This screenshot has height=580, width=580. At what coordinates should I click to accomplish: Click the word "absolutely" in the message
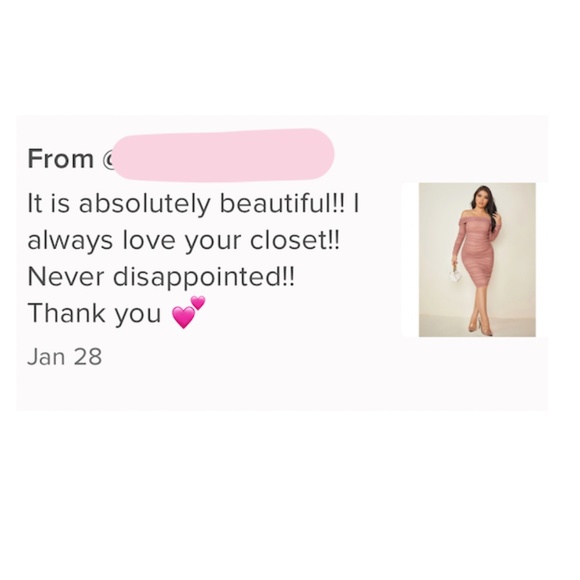[145, 204]
